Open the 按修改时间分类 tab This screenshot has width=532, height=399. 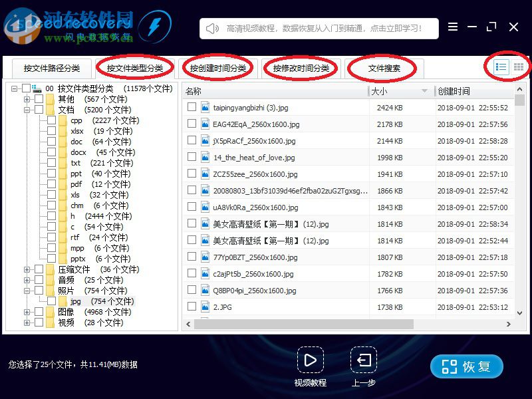(x=301, y=68)
